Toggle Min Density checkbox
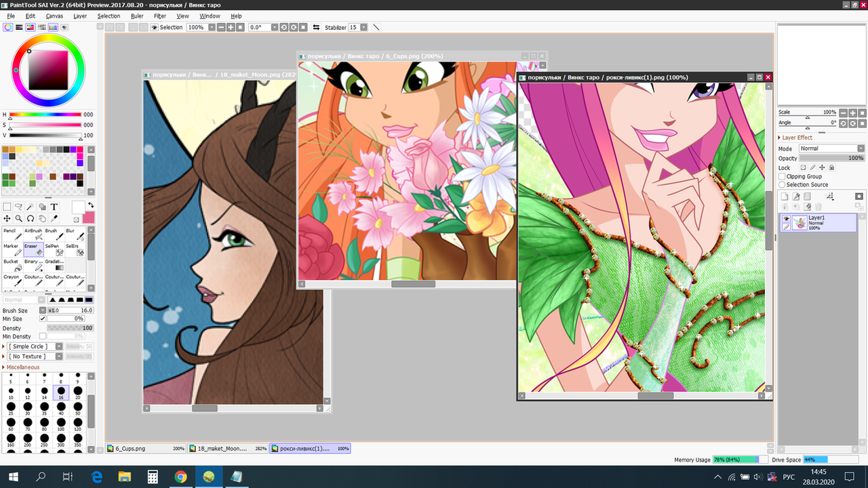Viewport: 868px width, 488px height. 43,336
